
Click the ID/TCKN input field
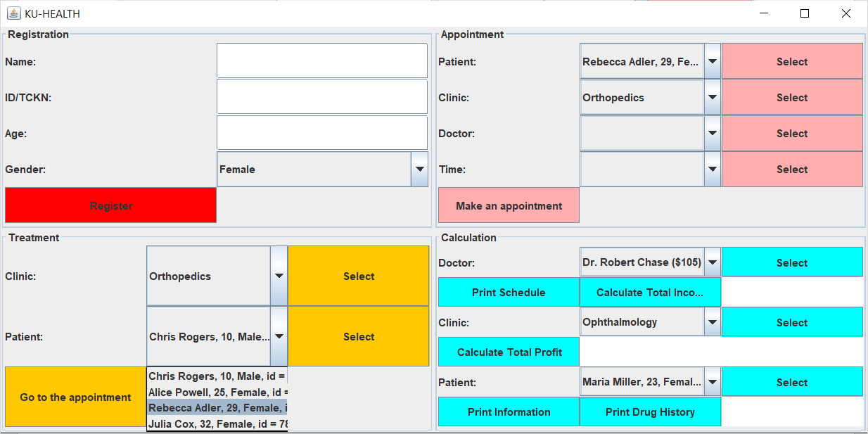[322, 96]
